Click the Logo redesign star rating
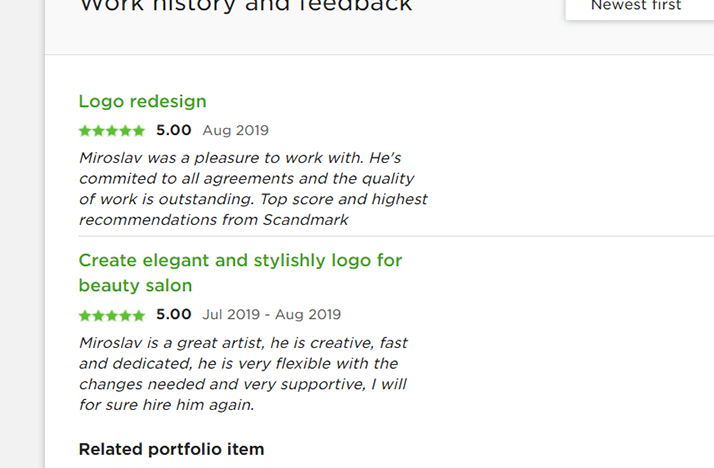714x468 pixels. [112, 131]
